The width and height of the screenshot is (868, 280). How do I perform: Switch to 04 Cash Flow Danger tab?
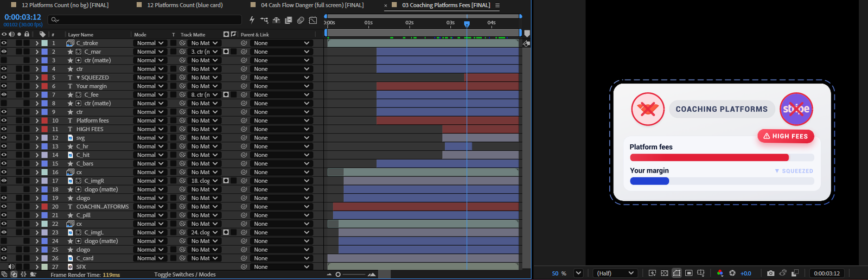tap(312, 5)
